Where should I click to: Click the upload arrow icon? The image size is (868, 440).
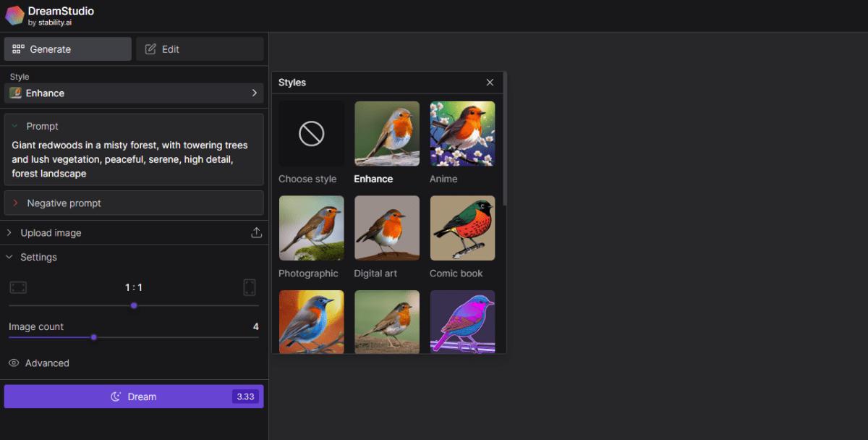[x=256, y=233]
